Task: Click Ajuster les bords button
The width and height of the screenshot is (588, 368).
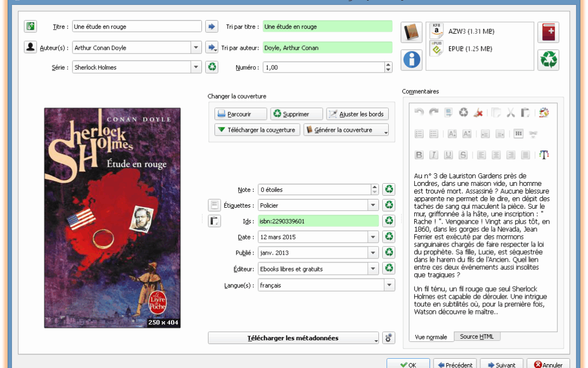Action: 357,114
